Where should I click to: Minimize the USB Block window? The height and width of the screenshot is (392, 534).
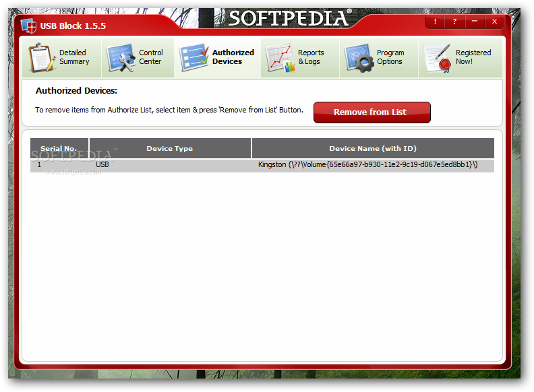coord(475,22)
